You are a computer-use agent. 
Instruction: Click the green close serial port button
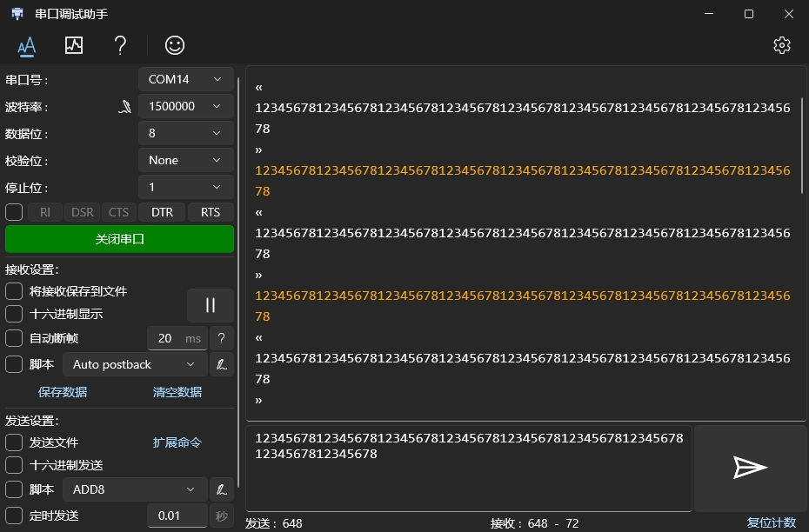119,239
